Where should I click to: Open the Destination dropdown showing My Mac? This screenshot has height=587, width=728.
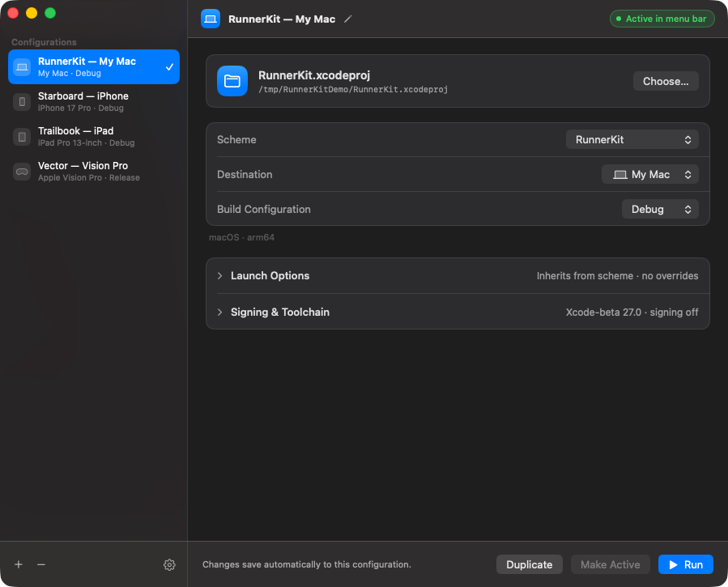(650, 174)
